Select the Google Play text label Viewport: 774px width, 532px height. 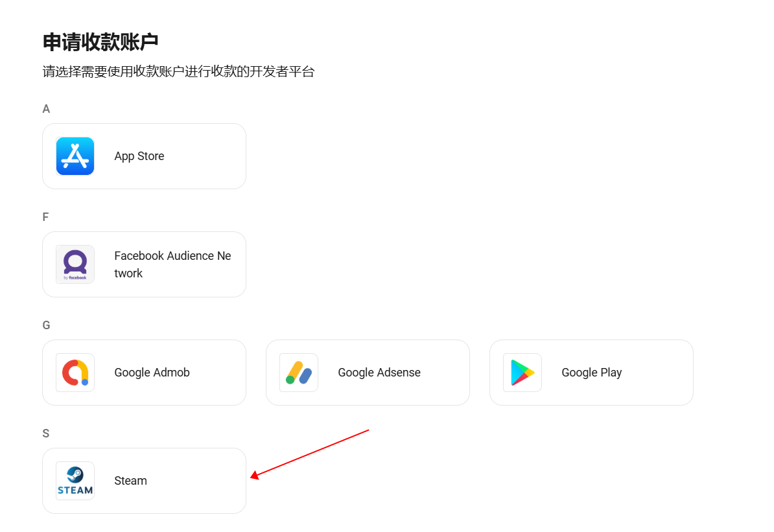click(x=591, y=373)
